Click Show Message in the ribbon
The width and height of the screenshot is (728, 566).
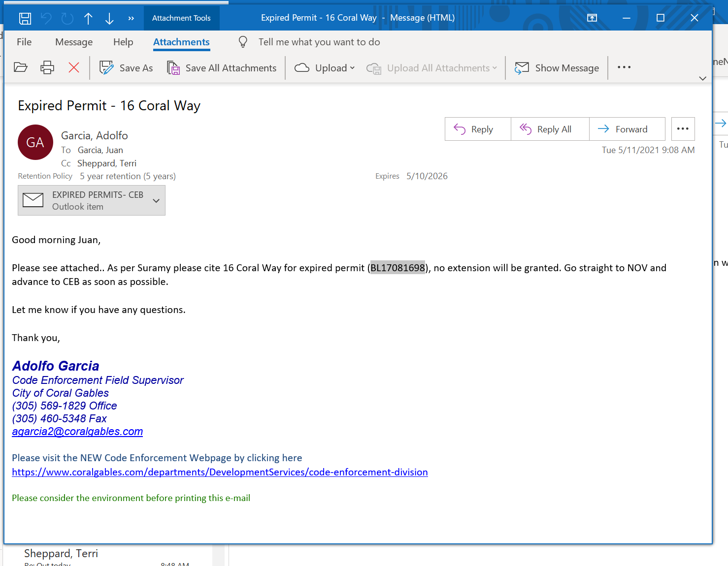557,68
